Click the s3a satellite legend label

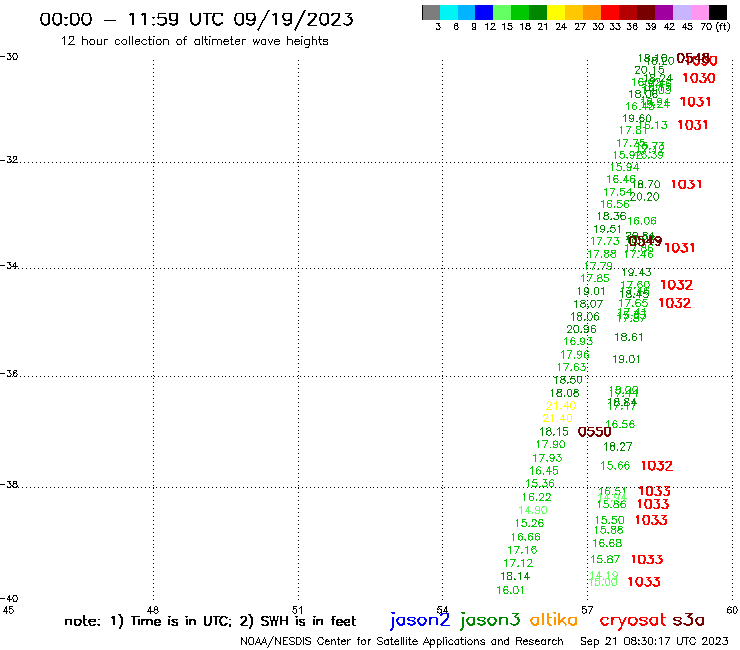688,621
